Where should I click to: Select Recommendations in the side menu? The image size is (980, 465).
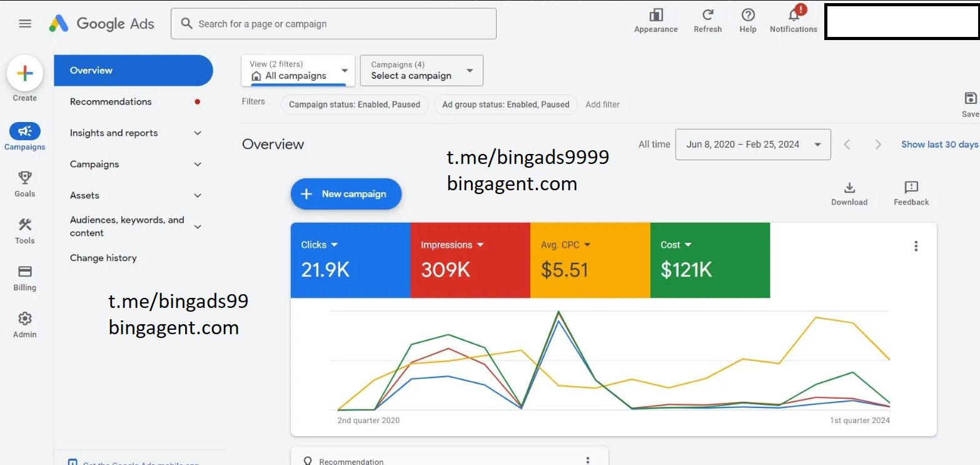click(x=111, y=101)
